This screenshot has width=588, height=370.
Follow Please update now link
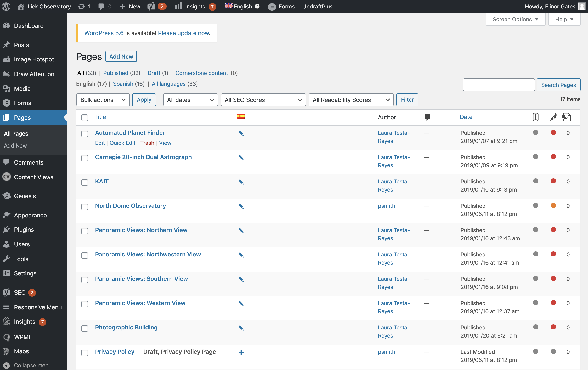point(183,33)
